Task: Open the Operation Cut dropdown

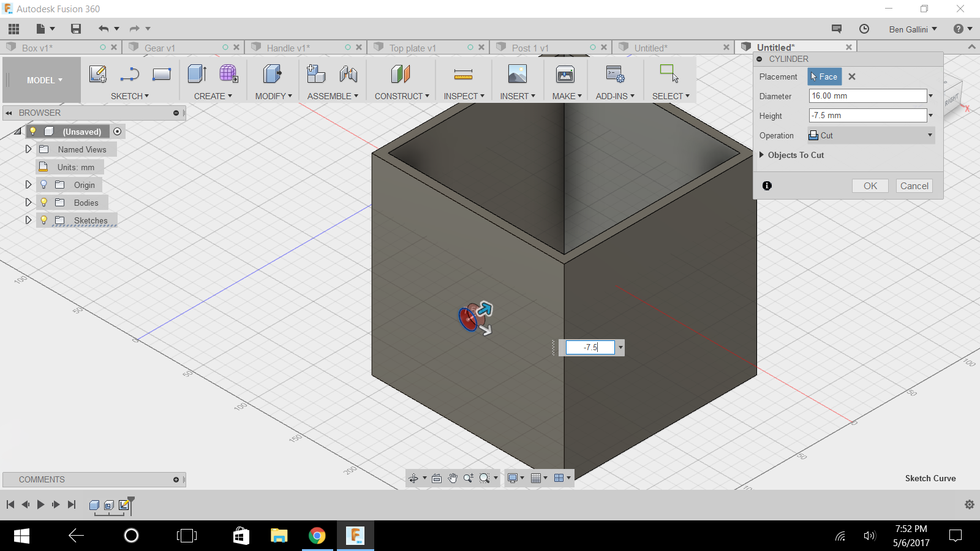Action: (871, 135)
